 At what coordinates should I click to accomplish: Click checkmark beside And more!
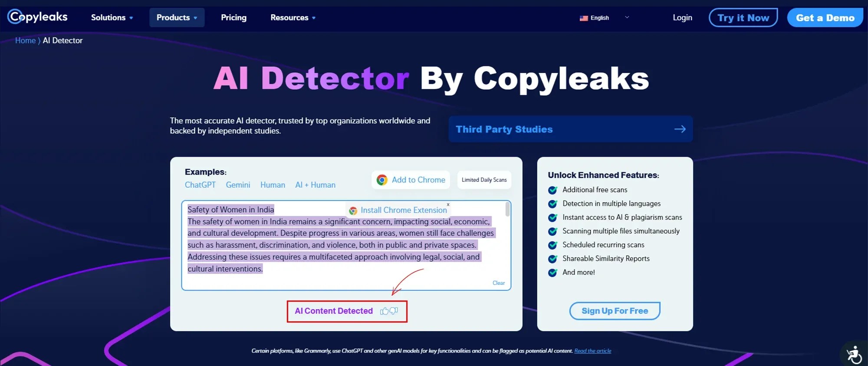[553, 273]
